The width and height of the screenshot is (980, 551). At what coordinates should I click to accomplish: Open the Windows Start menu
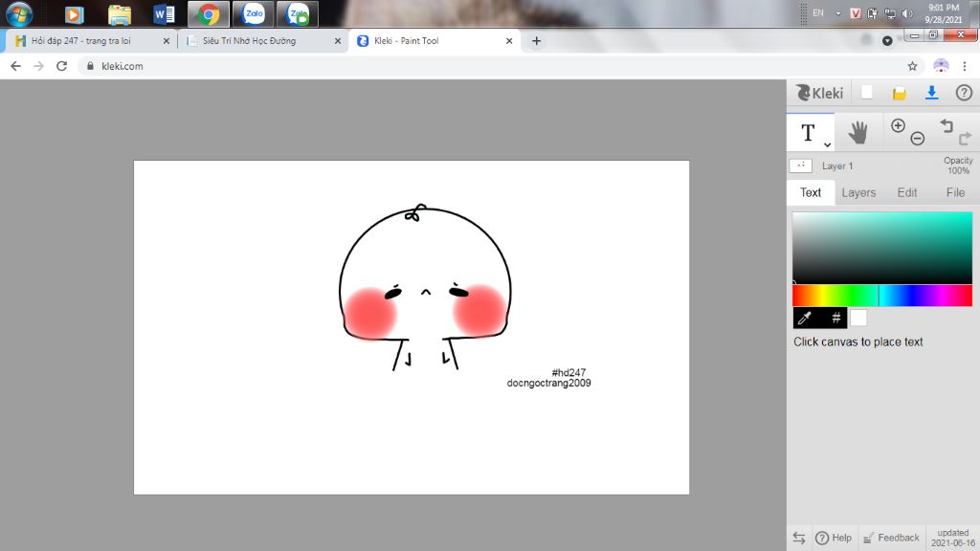pos(18,13)
